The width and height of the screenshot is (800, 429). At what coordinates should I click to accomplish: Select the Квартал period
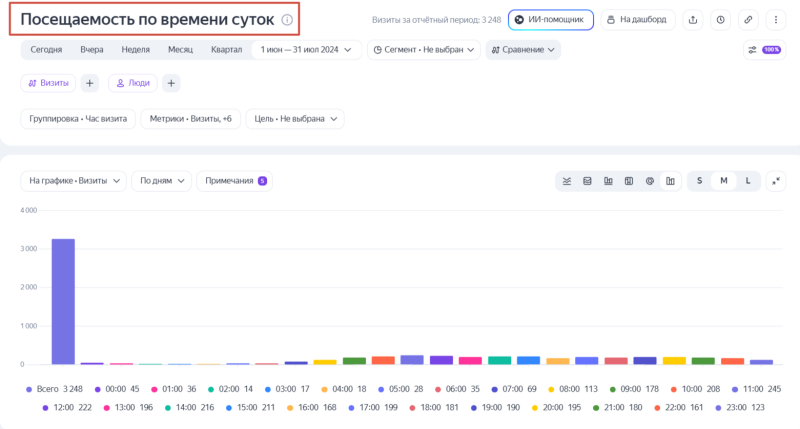[x=227, y=49]
